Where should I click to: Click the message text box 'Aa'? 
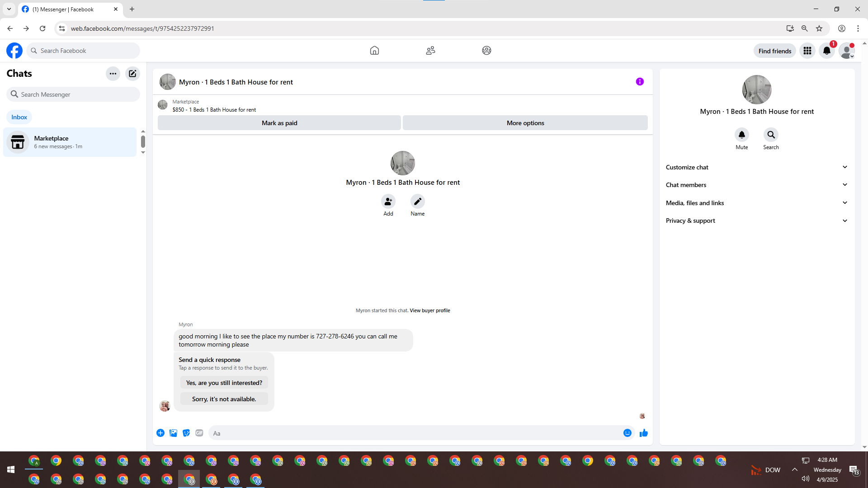(x=415, y=433)
